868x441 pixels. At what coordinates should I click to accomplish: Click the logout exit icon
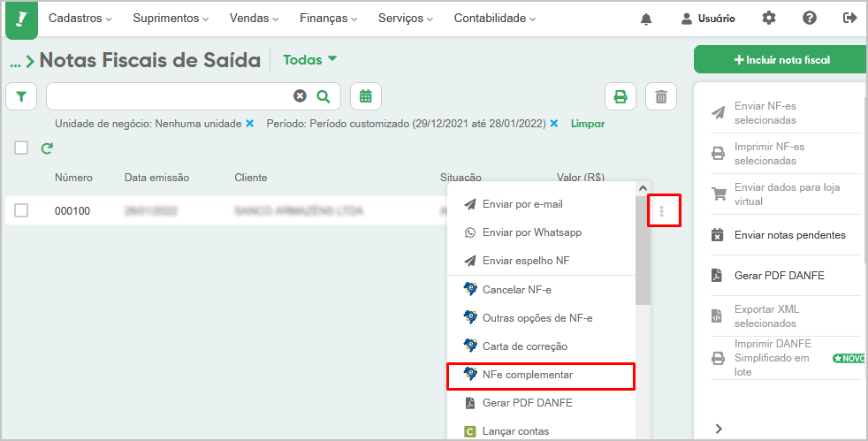click(x=849, y=19)
